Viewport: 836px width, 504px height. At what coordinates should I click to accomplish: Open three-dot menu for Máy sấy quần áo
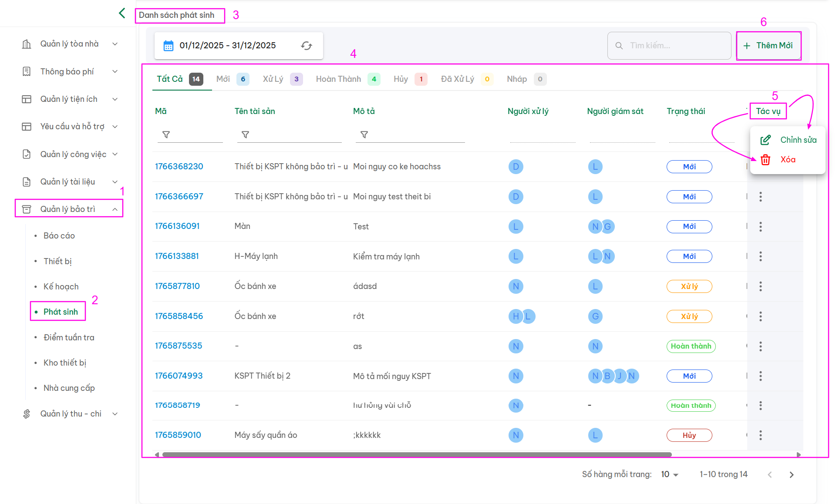pos(760,435)
